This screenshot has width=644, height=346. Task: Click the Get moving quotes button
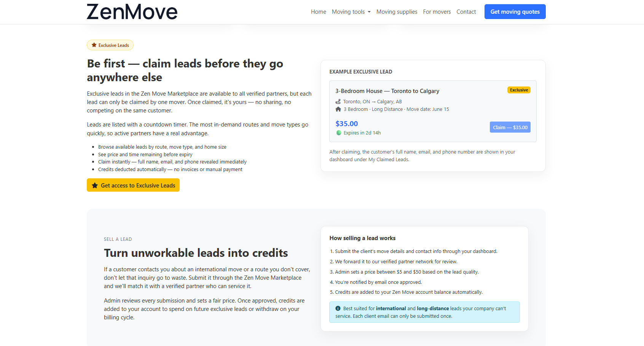click(x=515, y=11)
